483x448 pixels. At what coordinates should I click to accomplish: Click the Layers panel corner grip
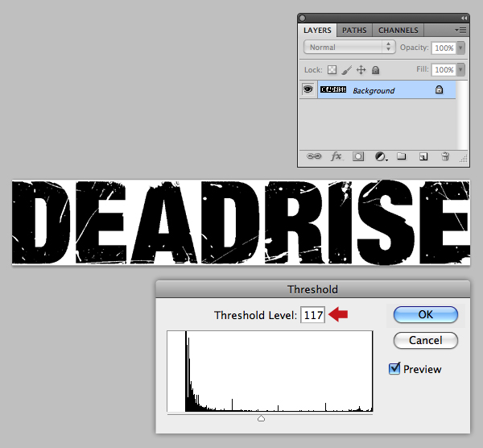tap(464, 159)
